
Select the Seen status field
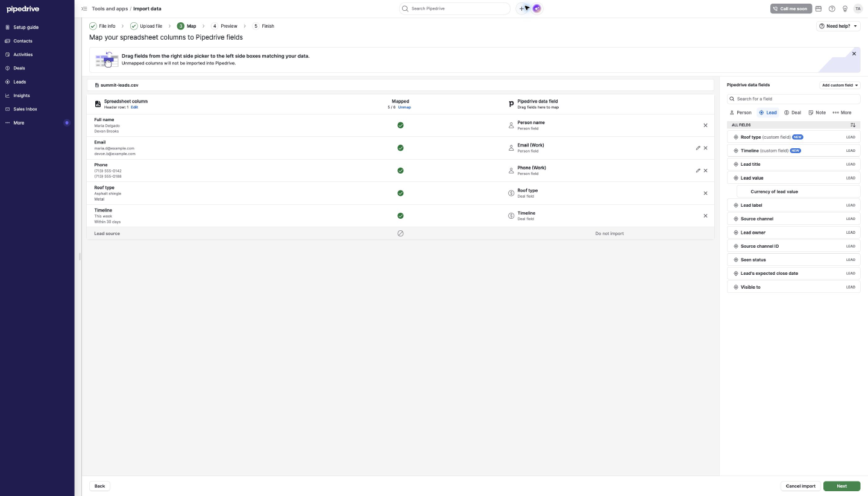pos(793,260)
